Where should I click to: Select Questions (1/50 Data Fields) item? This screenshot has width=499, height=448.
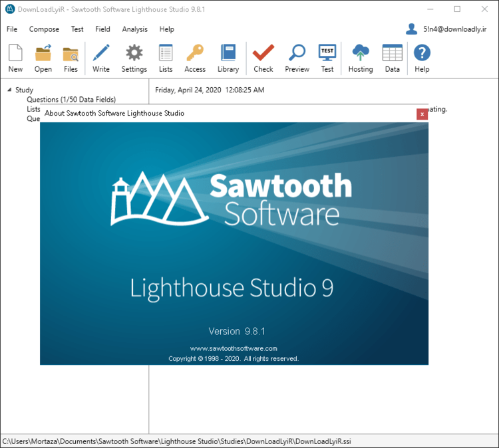tap(71, 100)
